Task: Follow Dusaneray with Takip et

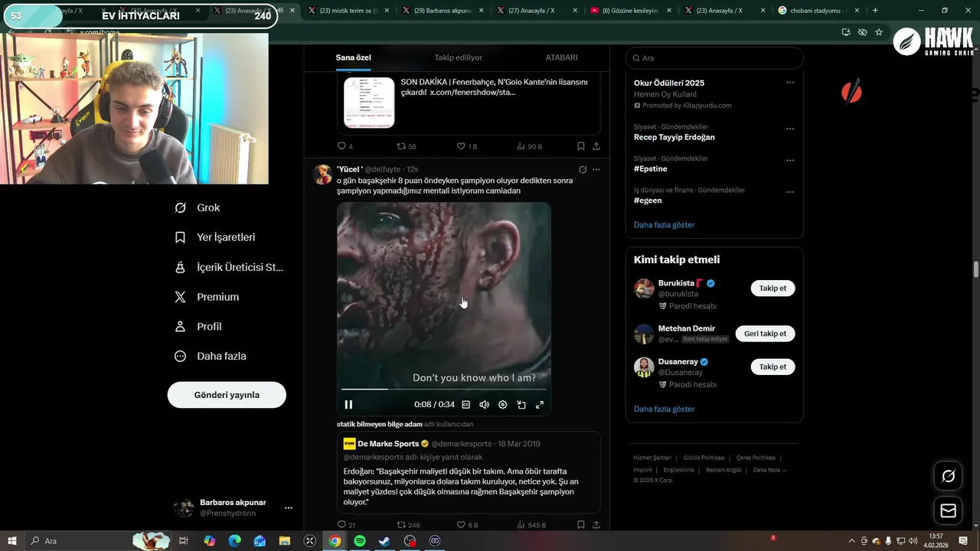Action: coord(773,367)
